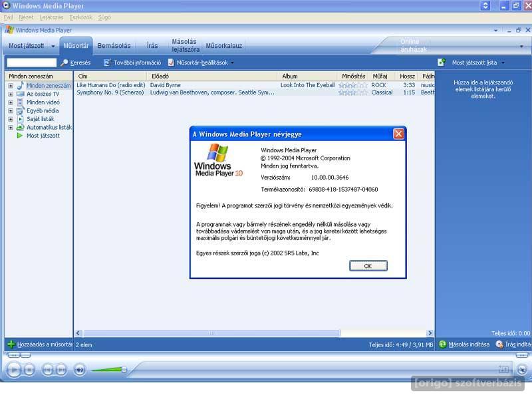The height and width of the screenshot is (399, 532).
Task: Expand the Saját listák tree node
Action: 11,119
